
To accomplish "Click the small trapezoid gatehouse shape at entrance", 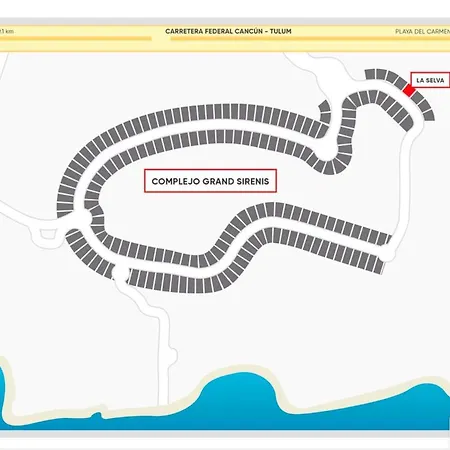I will point(48,234).
